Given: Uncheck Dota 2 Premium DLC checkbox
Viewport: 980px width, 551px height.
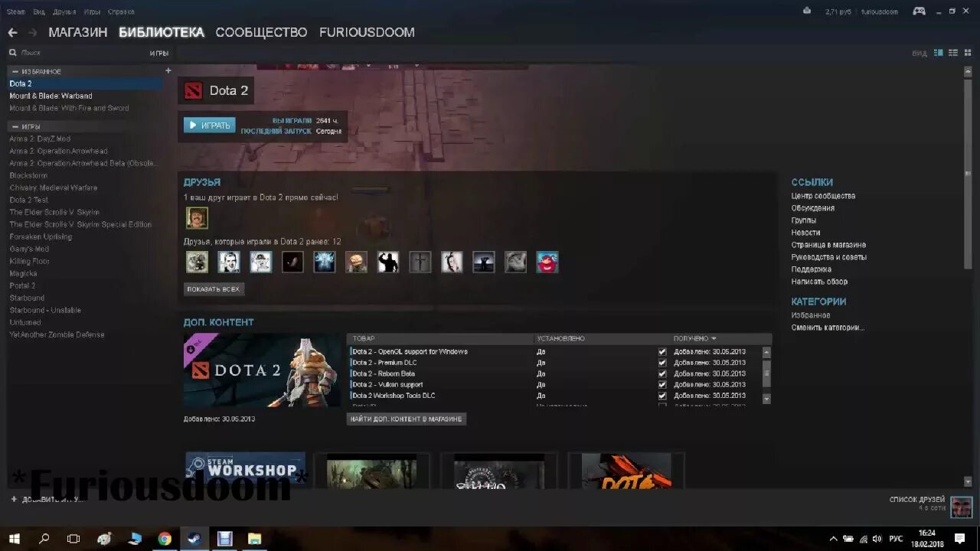Looking at the screenshot, I should click(662, 363).
